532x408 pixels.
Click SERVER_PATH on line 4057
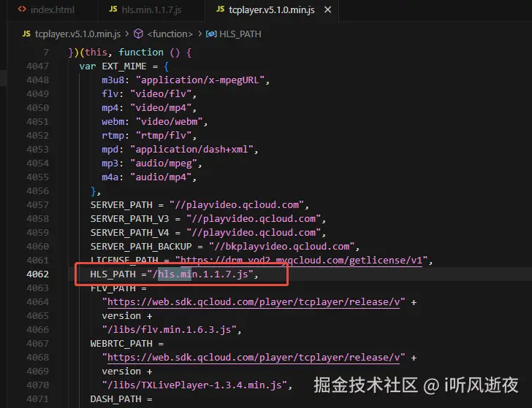pos(121,205)
